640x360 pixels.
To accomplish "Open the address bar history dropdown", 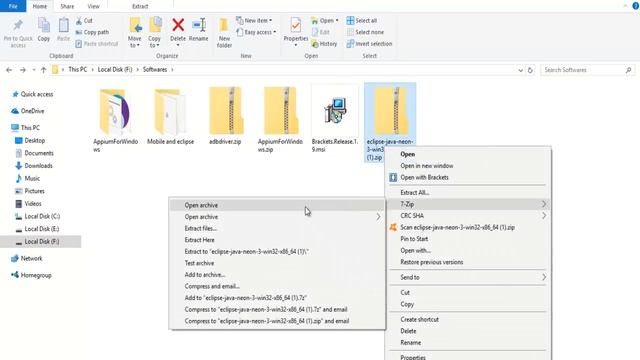I will pyautogui.click(x=520, y=70).
